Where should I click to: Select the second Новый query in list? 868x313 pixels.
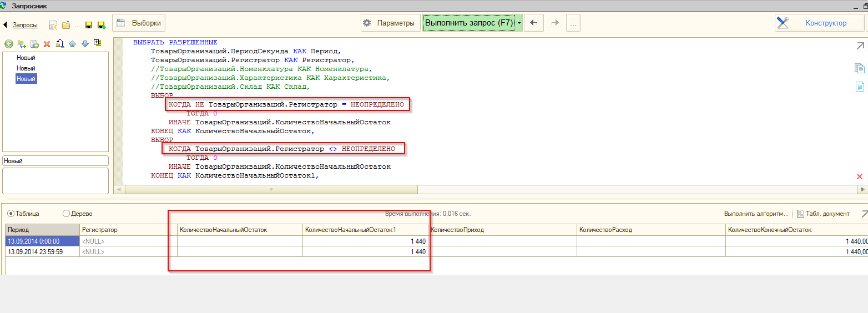26,68
